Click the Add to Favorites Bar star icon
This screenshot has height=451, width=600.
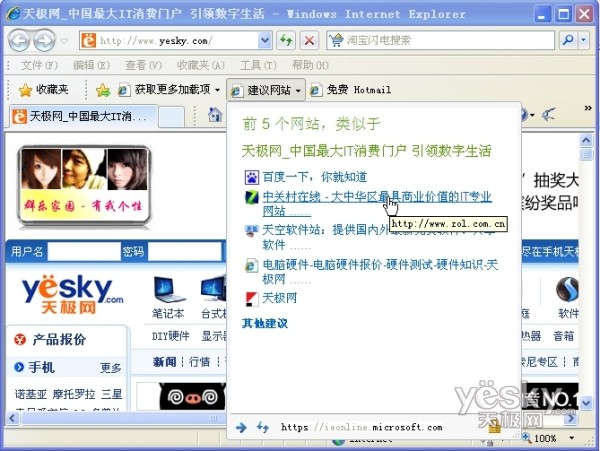pos(103,90)
